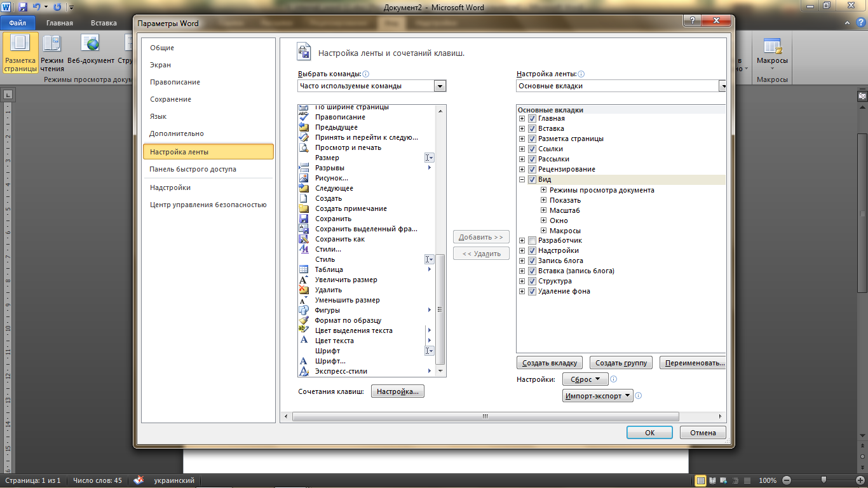The width and height of the screenshot is (868, 488).
Task: Click the Переименовать... button
Action: click(693, 363)
